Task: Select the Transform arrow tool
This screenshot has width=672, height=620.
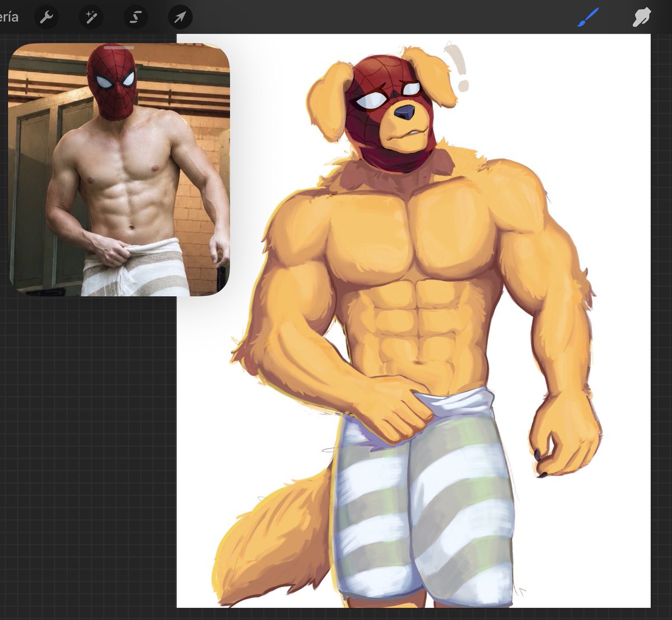Action: point(180,17)
